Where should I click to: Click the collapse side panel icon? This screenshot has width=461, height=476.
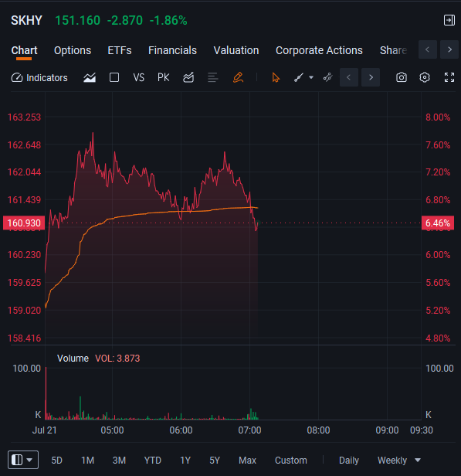[x=449, y=20]
